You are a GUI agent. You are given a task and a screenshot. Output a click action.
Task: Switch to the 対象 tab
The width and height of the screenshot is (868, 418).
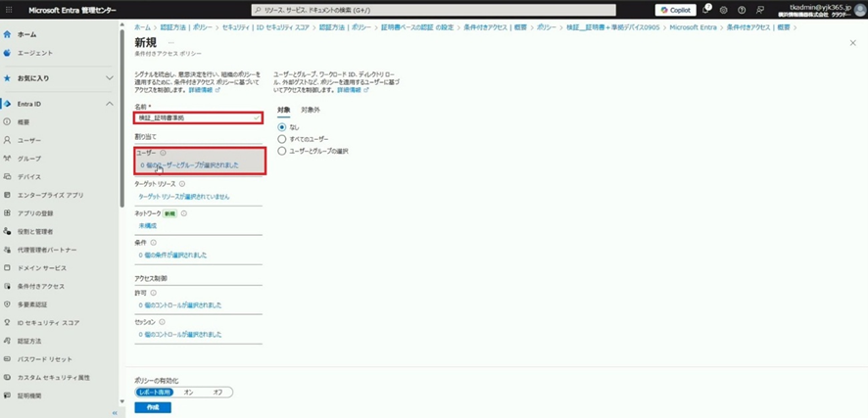[x=283, y=110]
